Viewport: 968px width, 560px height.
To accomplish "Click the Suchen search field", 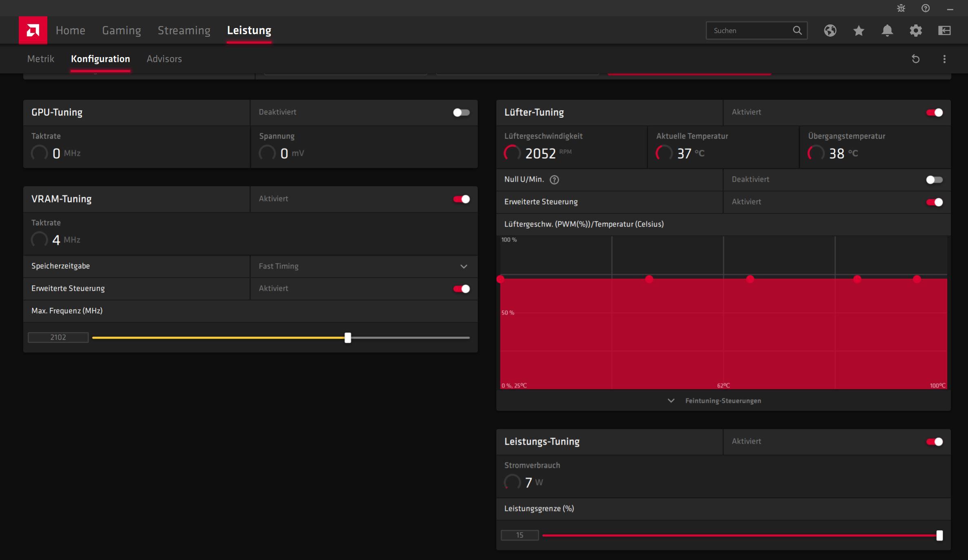I will (750, 31).
